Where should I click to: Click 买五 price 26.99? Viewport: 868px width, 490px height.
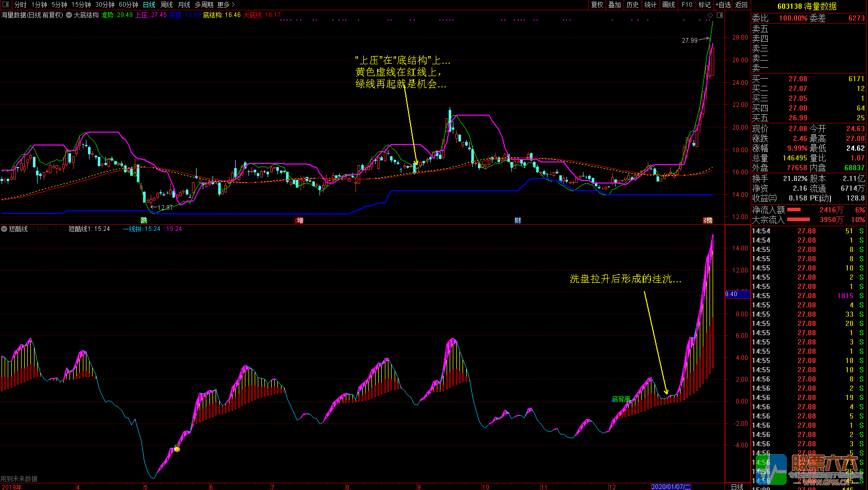point(798,118)
